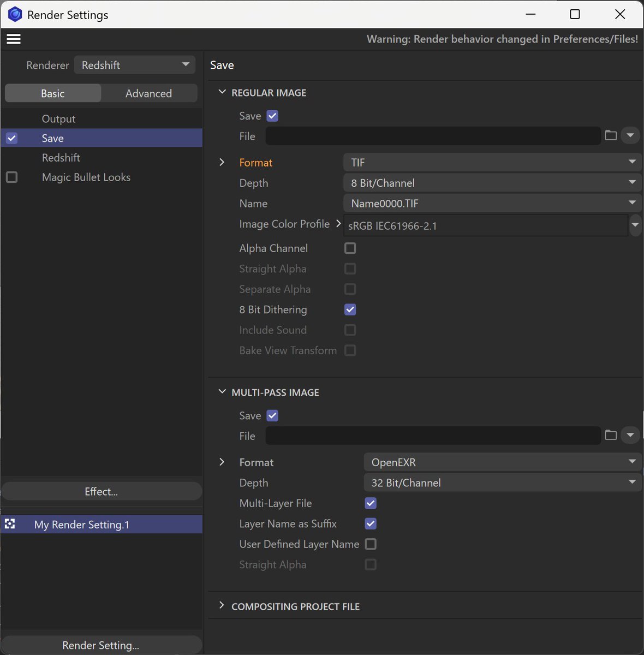The image size is (644, 655).
Task: Click the Image Color Profile label
Action: pyautogui.click(x=284, y=224)
